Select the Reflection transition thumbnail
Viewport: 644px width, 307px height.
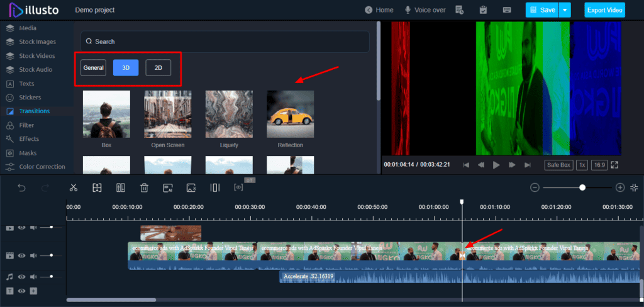(291, 114)
